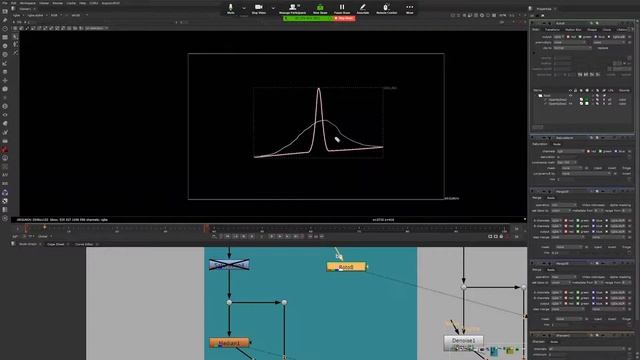The image size is (640, 360).
Task: Switch to the Curve Editor tab
Action: tap(84, 244)
